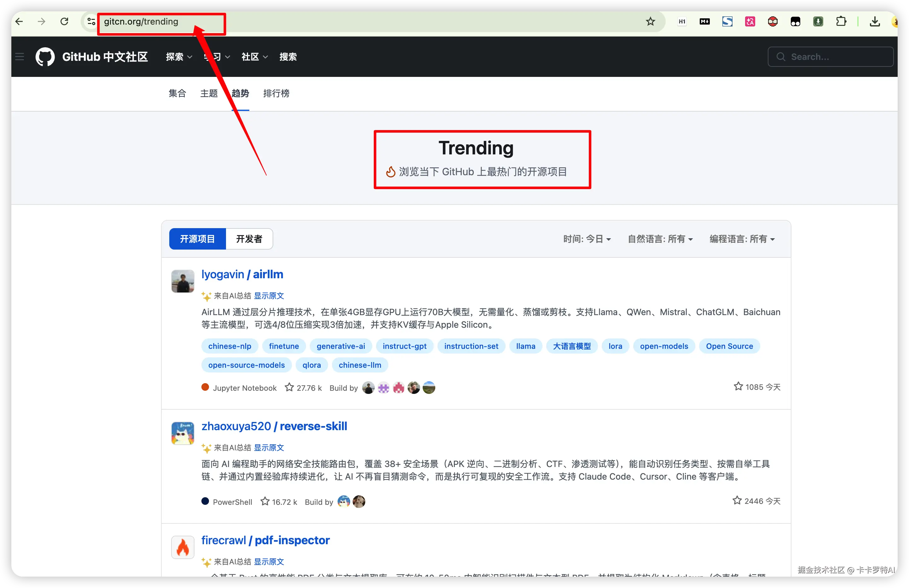Open the lyogavin / airllm repository link
909x588 pixels.
pyautogui.click(x=242, y=274)
